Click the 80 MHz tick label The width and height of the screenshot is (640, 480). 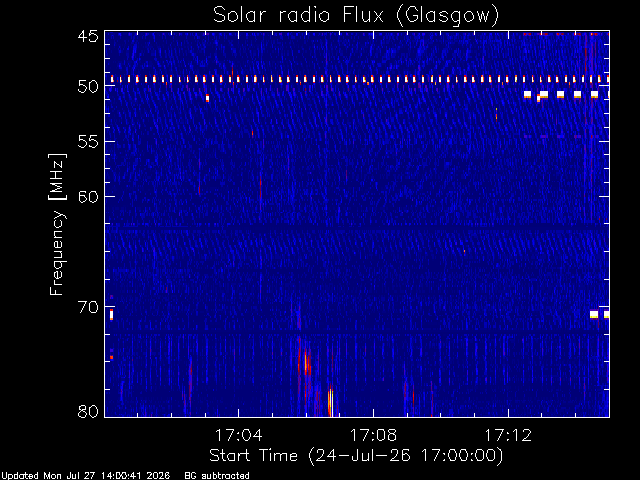(x=88, y=411)
